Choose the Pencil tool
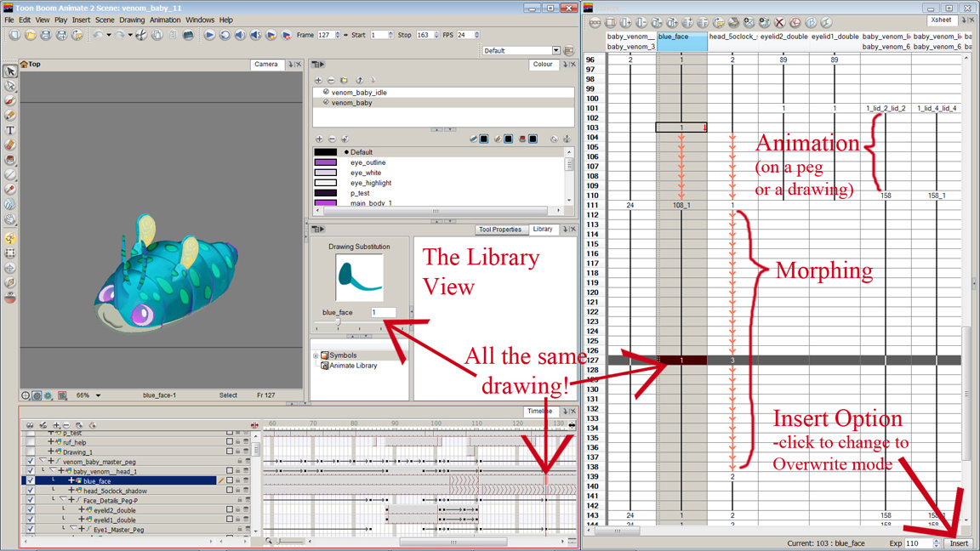980x551 pixels. pyautogui.click(x=10, y=116)
